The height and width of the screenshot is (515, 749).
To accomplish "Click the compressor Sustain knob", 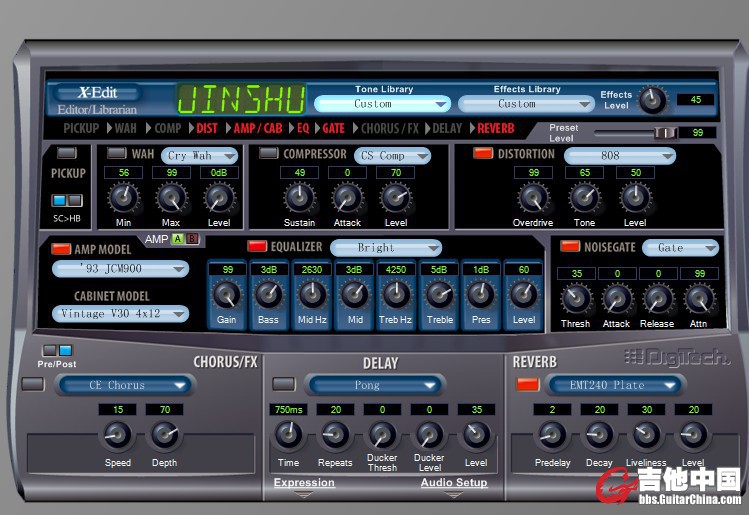I will click(299, 197).
